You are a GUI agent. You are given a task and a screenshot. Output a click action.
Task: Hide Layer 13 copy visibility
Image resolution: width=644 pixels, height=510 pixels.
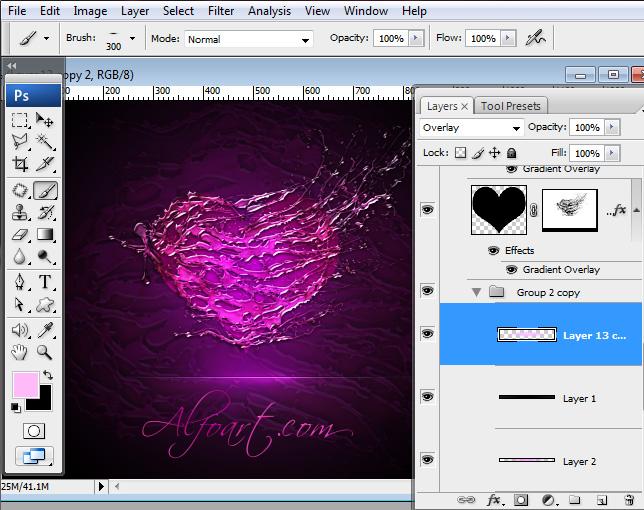click(x=427, y=333)
